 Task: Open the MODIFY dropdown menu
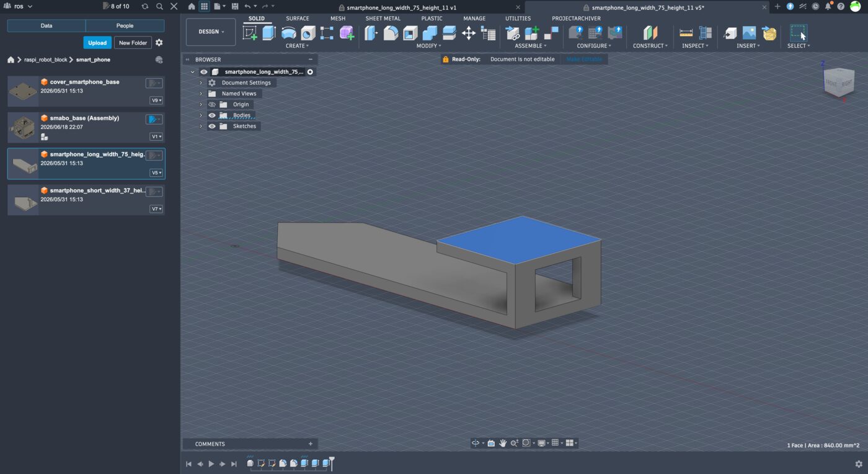click(x=429, y=46)
